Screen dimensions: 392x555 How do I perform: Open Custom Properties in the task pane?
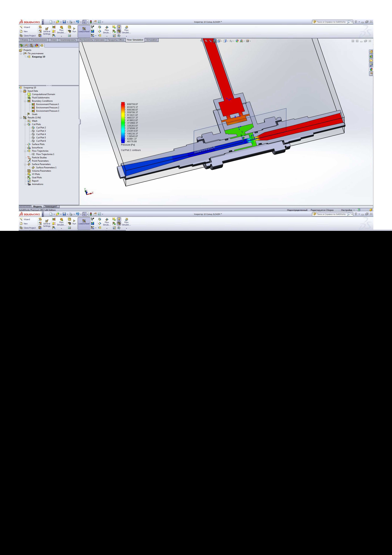point(371,74)
